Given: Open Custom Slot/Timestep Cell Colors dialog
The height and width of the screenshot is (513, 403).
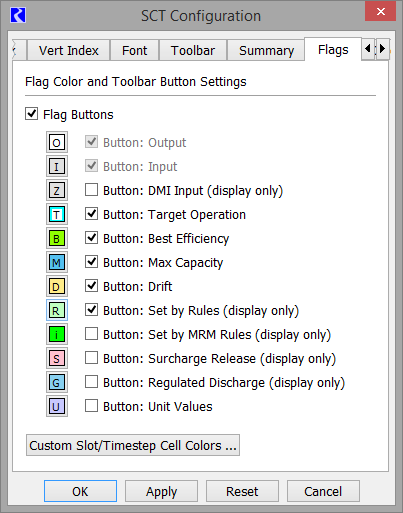Looking at the screenshot, I should 133,445.
